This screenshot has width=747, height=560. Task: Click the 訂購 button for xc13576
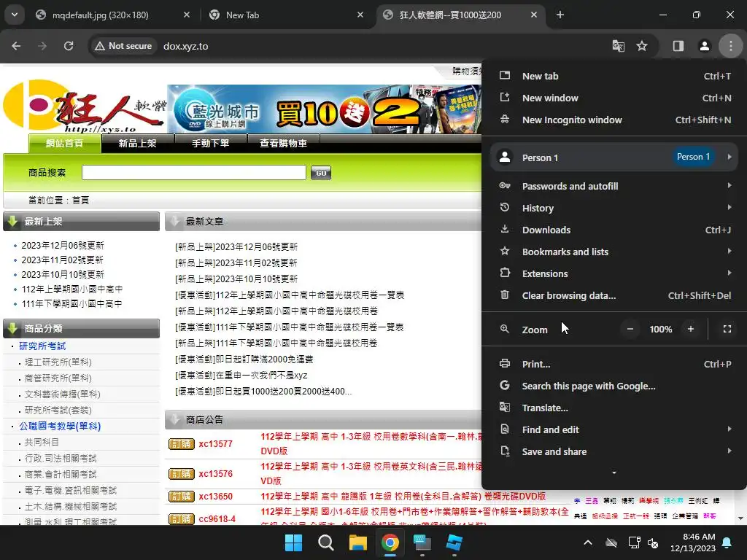(x=182, y=474)
